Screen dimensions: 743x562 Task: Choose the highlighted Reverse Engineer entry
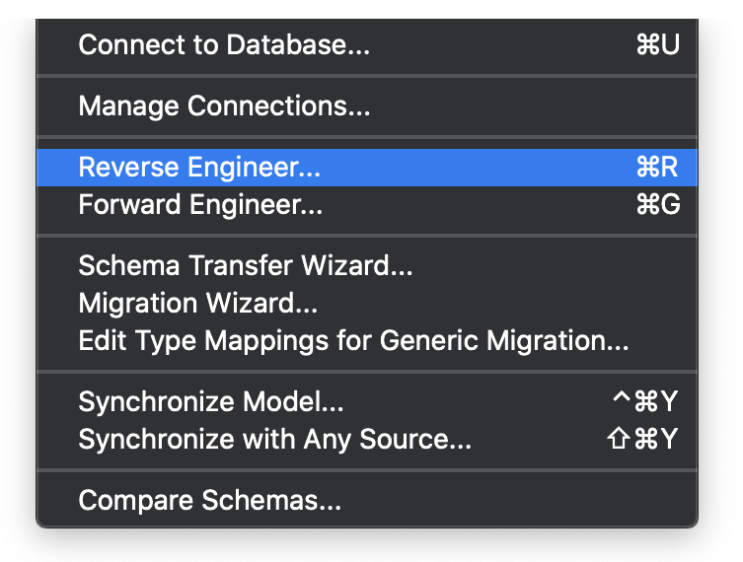pyautogui.click(x=200, y=168)
